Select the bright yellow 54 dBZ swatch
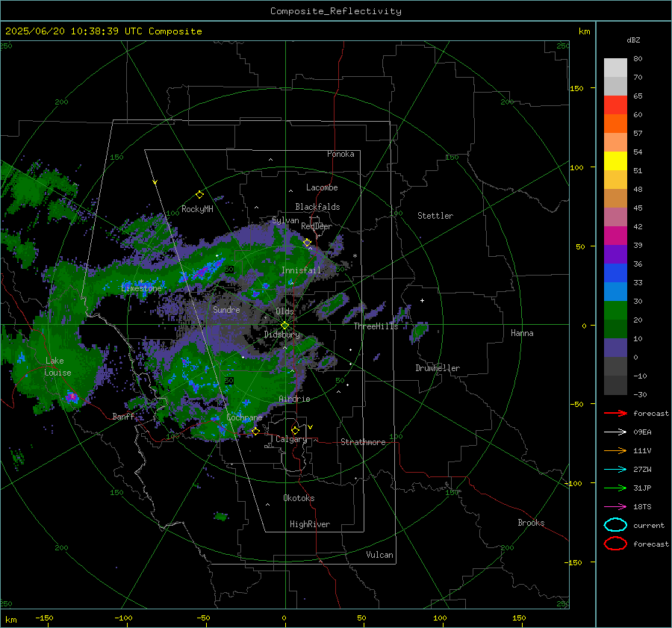Viewport: 672px width, 628px height. pyautogui.click(x=615, y=161)
